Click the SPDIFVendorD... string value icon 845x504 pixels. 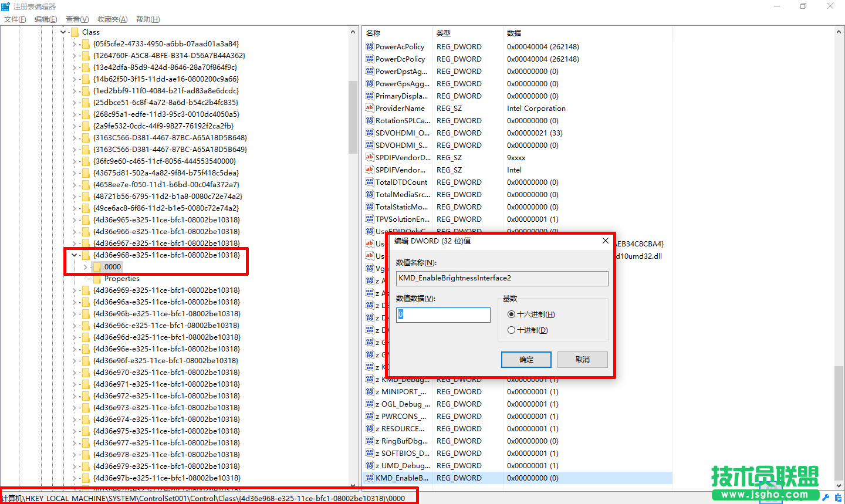[x=370, y=157]
